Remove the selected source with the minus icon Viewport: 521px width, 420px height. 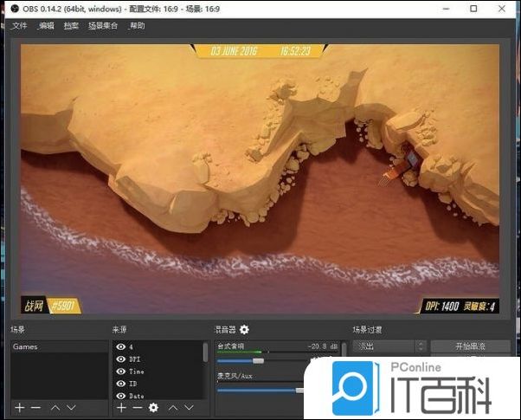[x=138, y=407]
